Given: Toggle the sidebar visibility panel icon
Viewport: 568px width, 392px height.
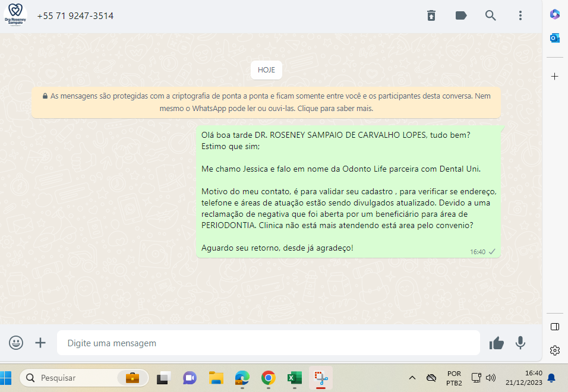Looking at the screenshot, I should [x=554, y=326].
